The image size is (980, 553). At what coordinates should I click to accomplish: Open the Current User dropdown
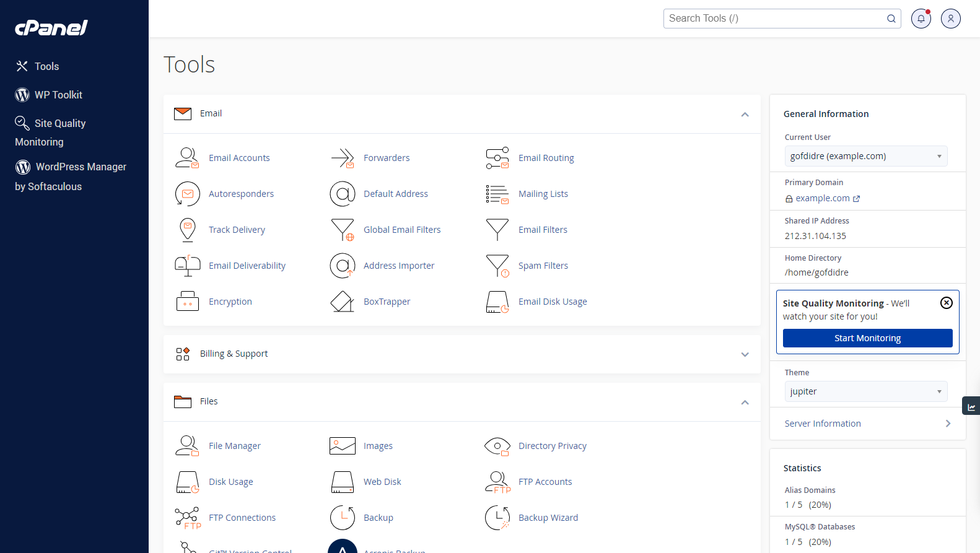[x=865, y=156]
